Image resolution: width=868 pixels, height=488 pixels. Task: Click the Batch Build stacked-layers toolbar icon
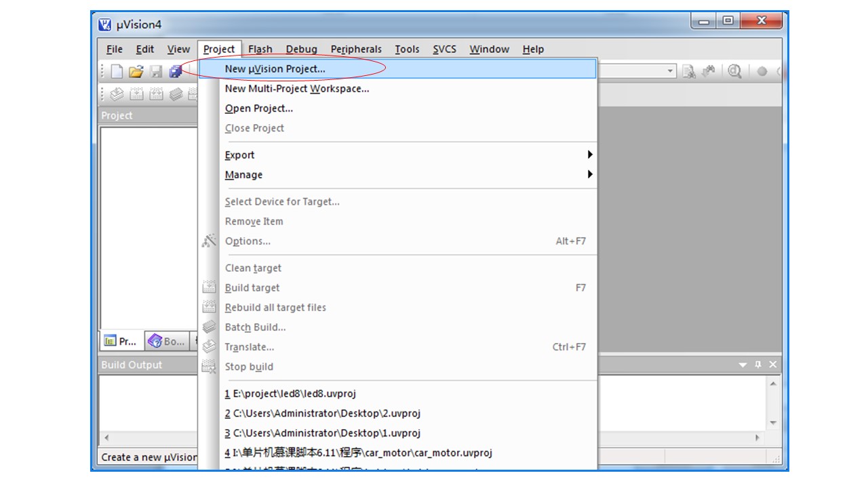pyautogui.click(x=176, y=95)
